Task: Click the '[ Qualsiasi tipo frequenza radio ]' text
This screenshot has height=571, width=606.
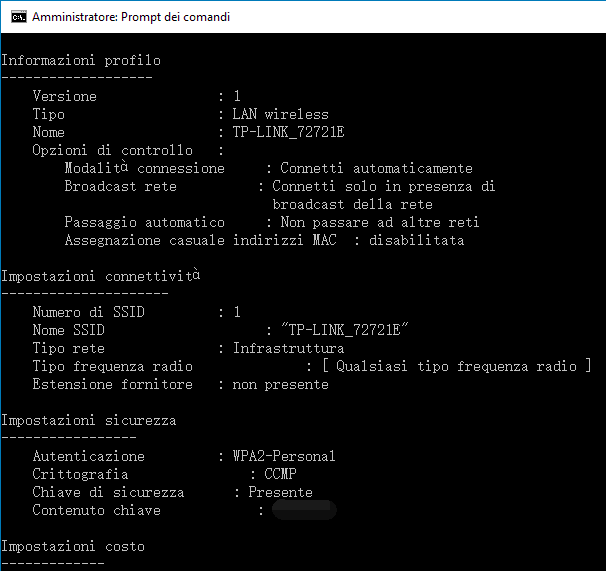Action: pos(456,366)
